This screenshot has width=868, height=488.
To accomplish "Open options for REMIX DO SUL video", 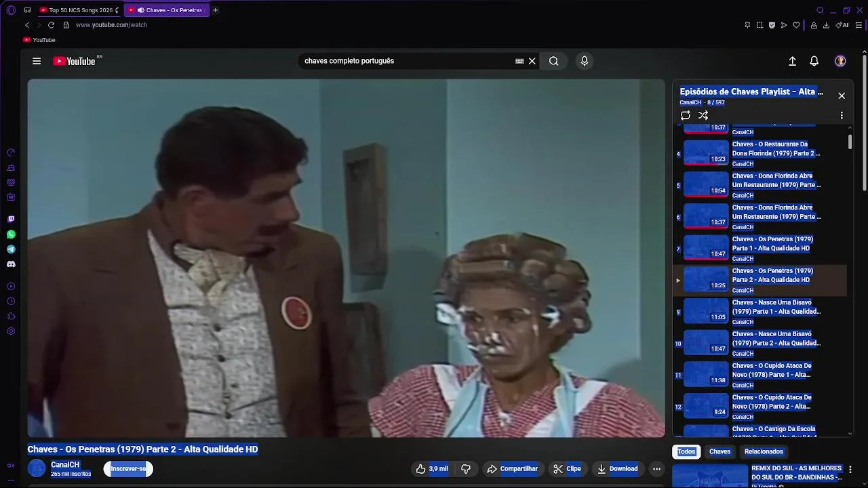I will coord(850,469).
